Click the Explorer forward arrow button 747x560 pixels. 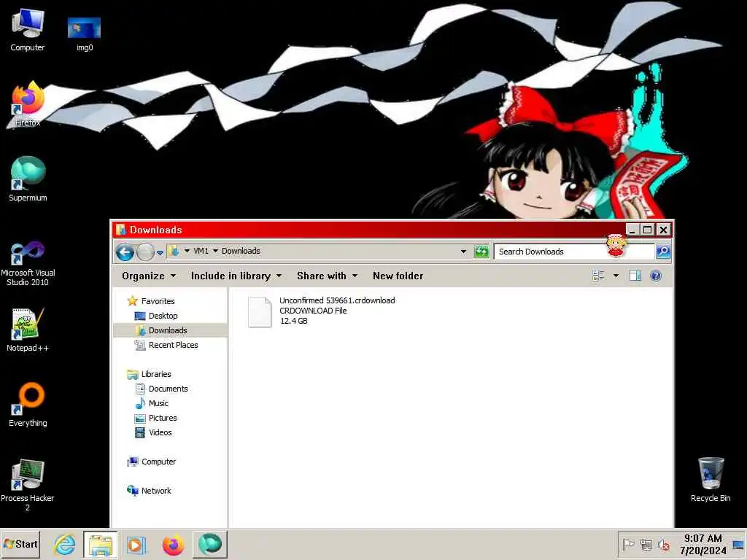(145, 252)
